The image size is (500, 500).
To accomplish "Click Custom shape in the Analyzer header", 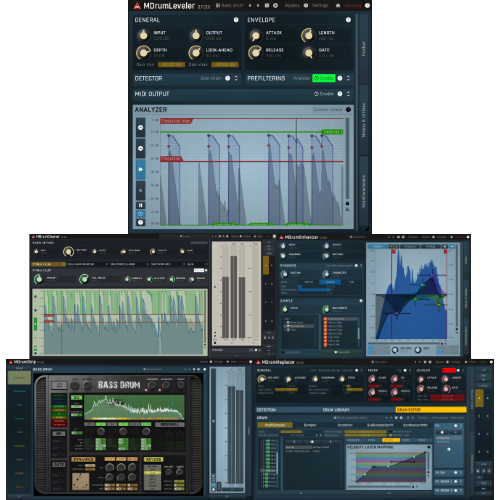I will [x=328, y=110].
